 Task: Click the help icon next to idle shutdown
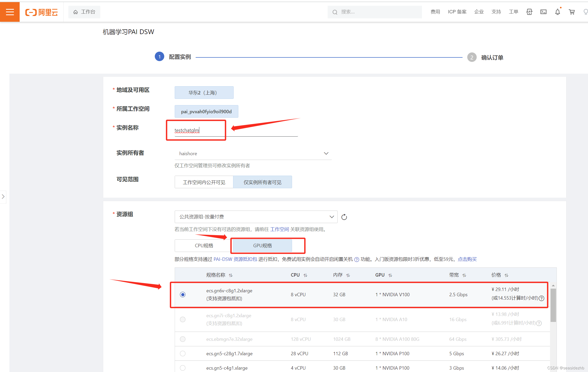(356, 260)
